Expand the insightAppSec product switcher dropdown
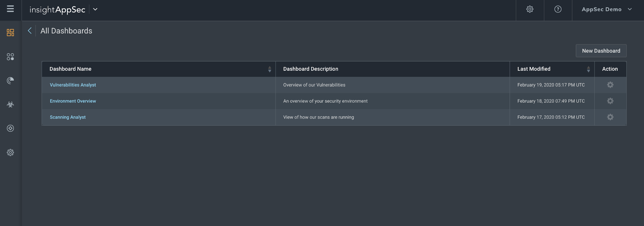The width and height of the screenshot is (644, 226). click(x=95, y=9)
